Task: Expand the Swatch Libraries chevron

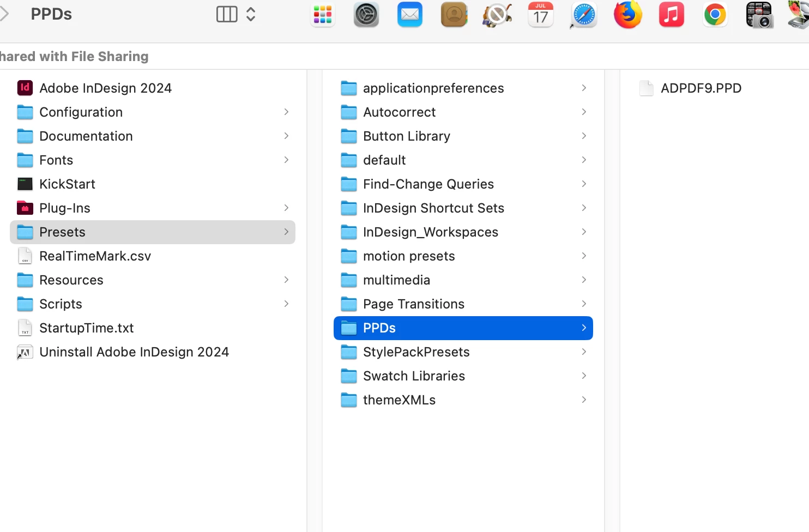Action: point(584,376)
